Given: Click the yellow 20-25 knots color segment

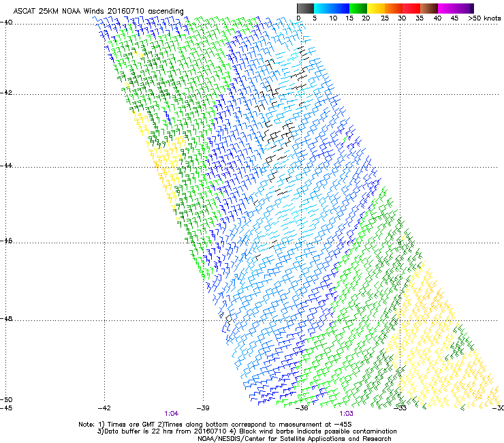Looking at the screenshot, I should [376, 8].
